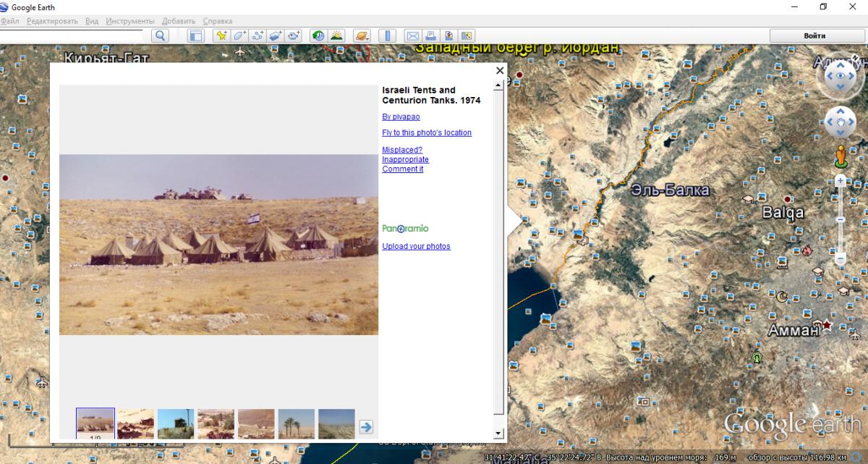Open the planet selection dropdown
Screen dimensions: 868x464
click(362, 35)
